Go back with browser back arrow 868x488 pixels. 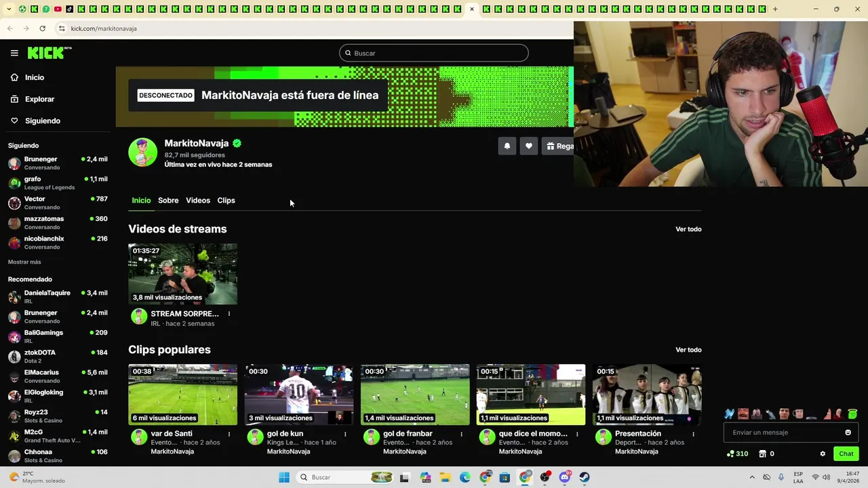(x=10, y=28)
